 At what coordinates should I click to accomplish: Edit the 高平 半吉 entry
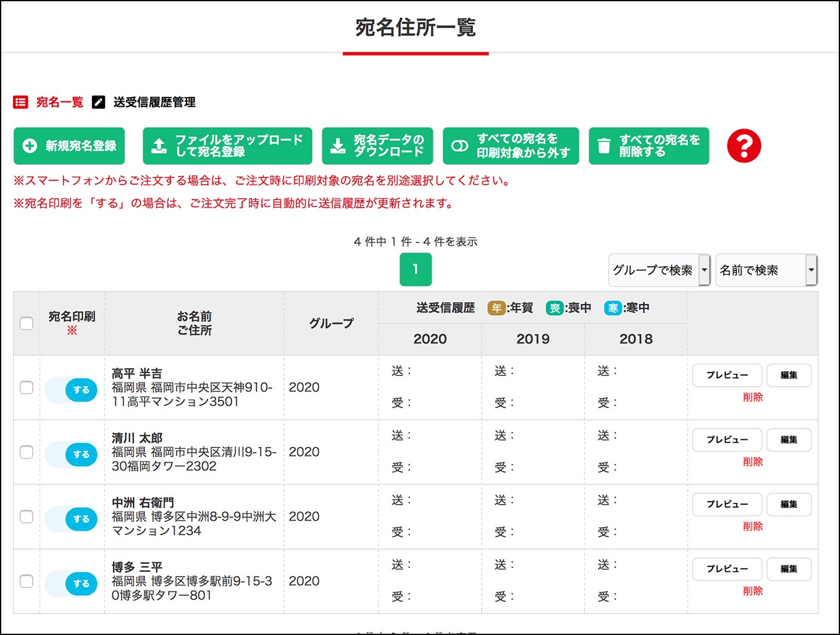point(789,376)
